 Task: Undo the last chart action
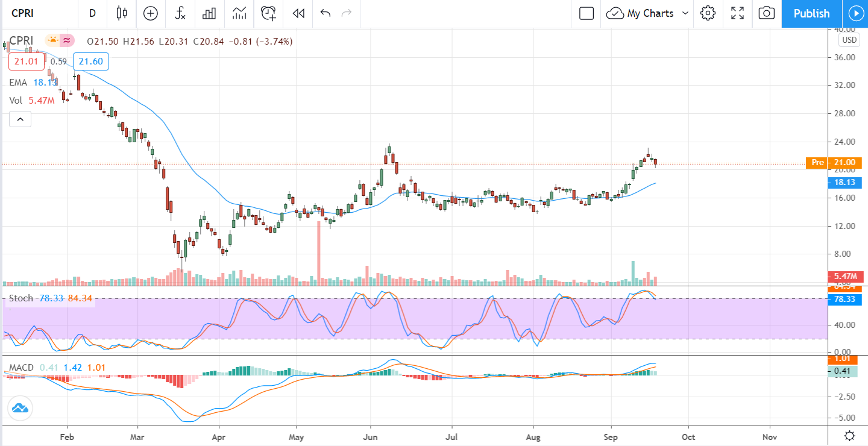coord(325,13)
